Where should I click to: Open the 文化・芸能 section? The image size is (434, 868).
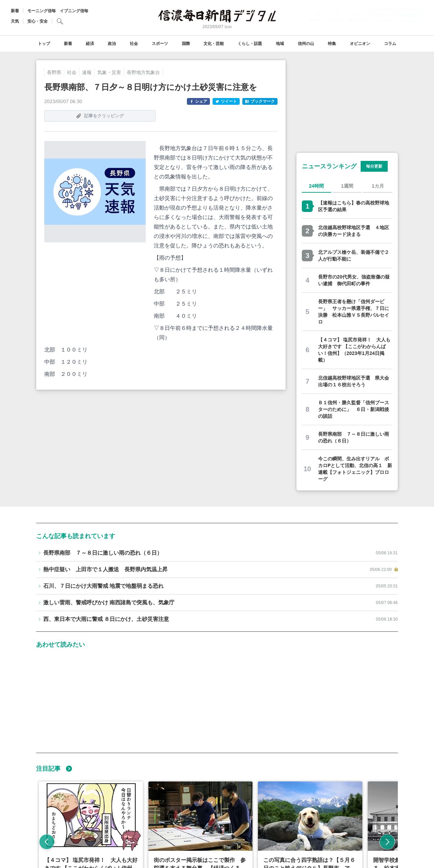pos(214,44)
